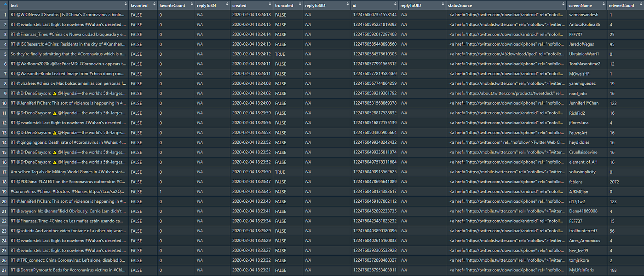This screenshot has width=644, height=276.
Task: Select the tweet text starting 'RT @DarrenPlymouth'
Action: (68, 270)
